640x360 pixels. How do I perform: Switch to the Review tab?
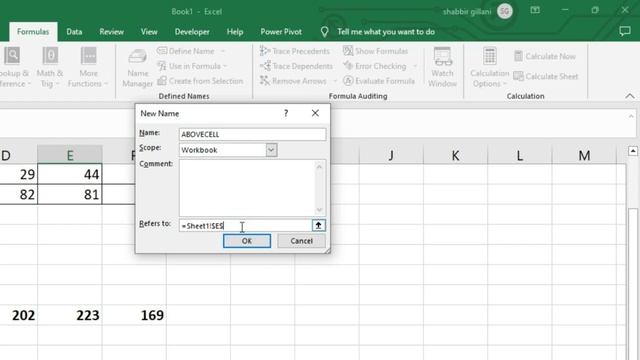111,32
